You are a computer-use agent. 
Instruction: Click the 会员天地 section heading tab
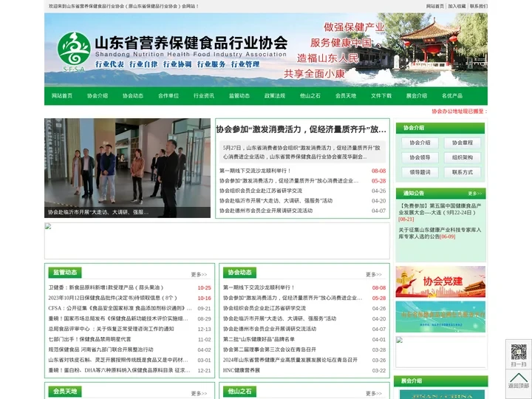[x=65, y=392]
